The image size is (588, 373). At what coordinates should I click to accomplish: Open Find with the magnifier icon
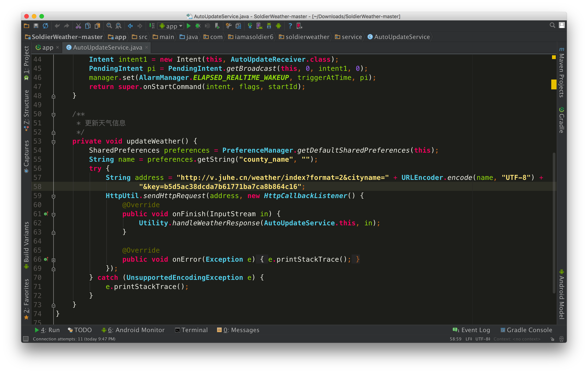109,26
